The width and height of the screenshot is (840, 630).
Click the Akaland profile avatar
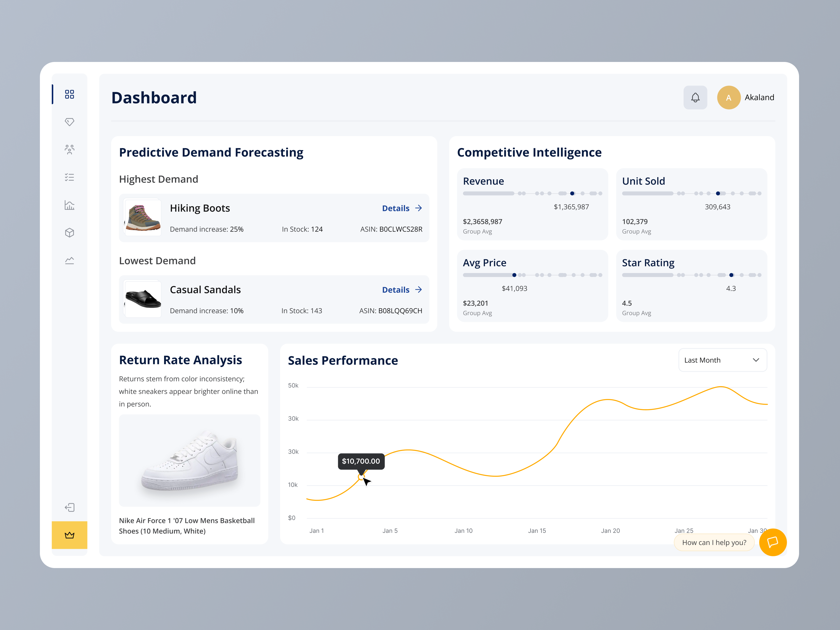click(728, 98)
